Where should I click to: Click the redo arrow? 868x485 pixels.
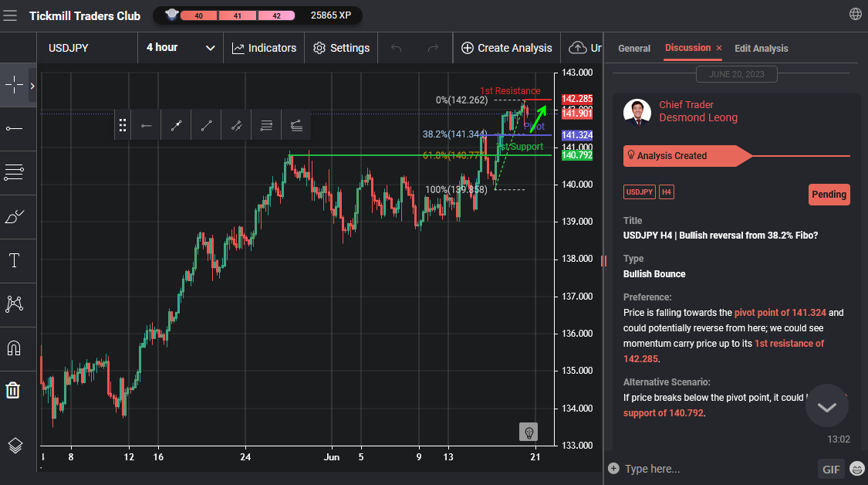[x=433, y=48]
